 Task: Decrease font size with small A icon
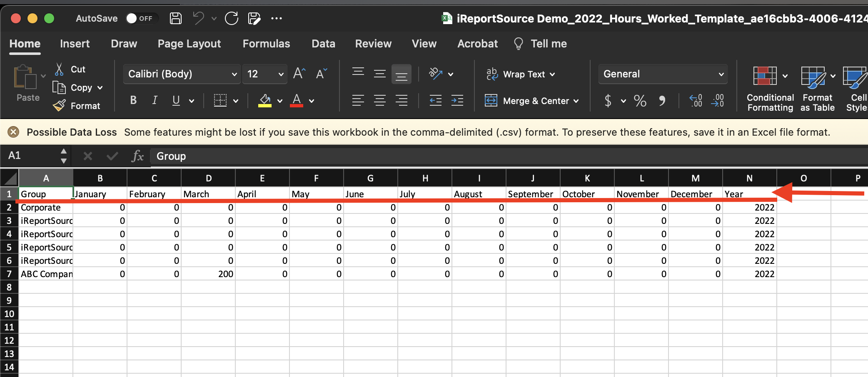coord(322,74)
